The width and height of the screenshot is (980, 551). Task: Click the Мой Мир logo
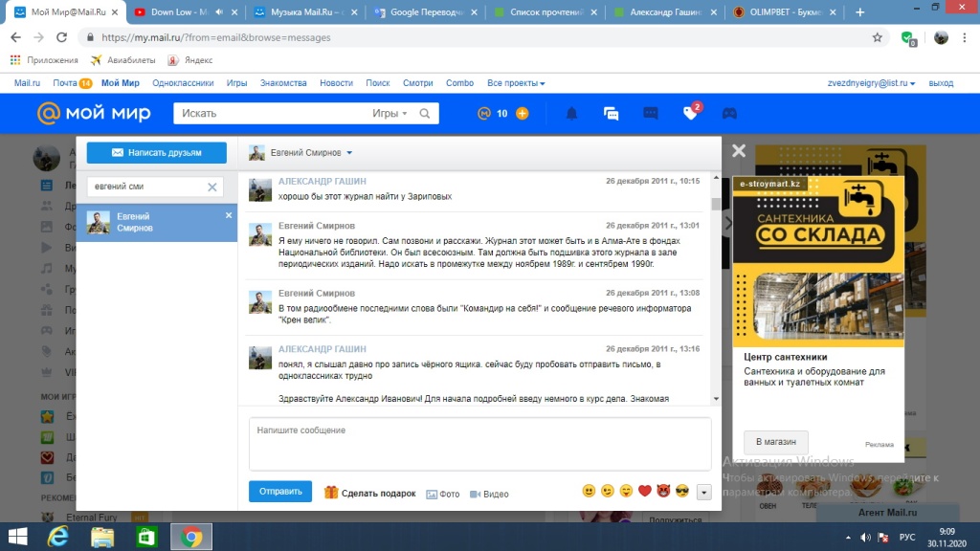94,113
